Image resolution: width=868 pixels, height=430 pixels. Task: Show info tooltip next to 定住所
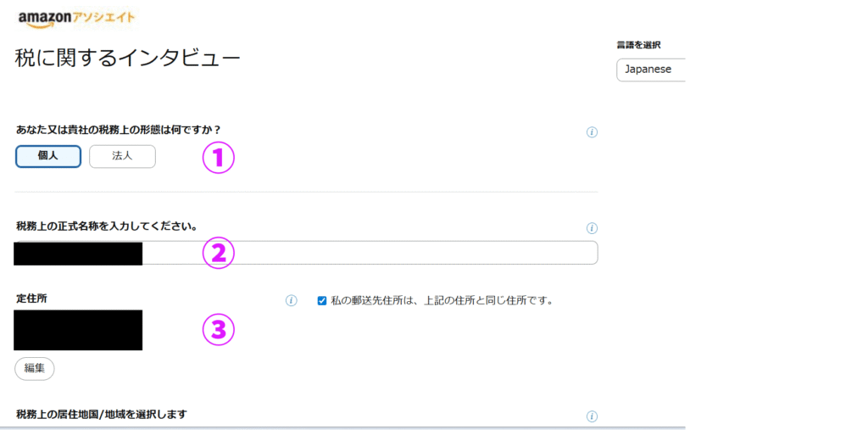291,300
